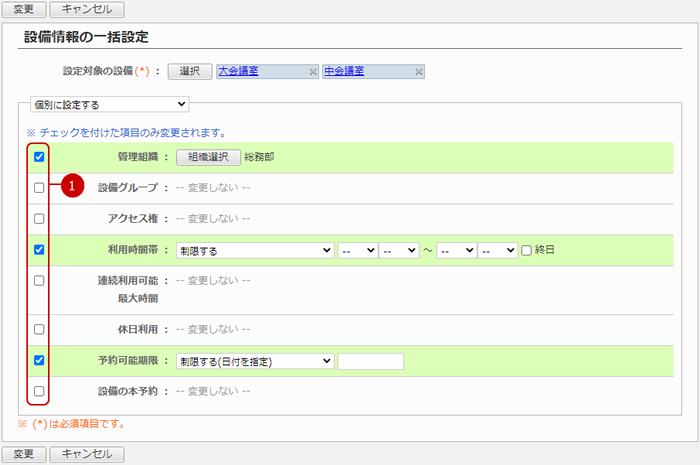Click the 予約可能期限 date input field

point(370,361)
